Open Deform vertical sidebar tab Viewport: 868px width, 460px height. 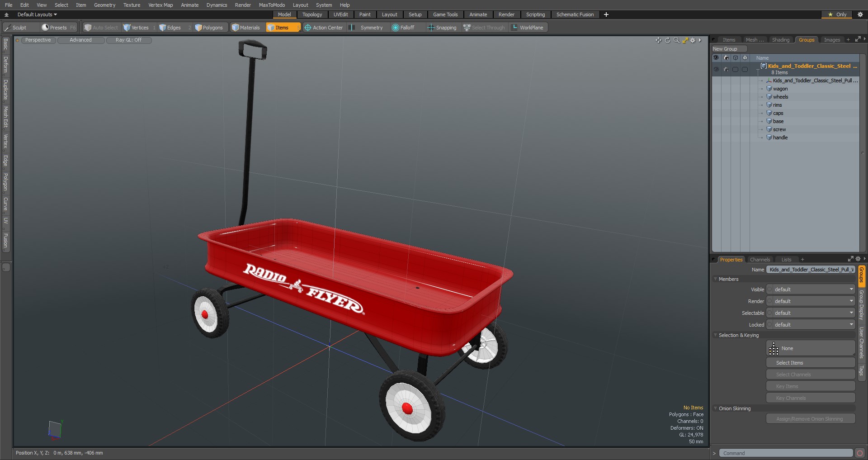tap(6, 65)
